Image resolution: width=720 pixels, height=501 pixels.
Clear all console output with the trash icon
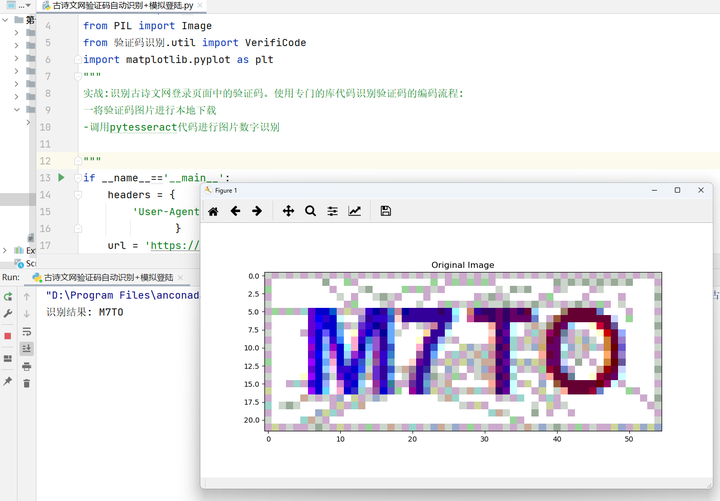point(27,383)
